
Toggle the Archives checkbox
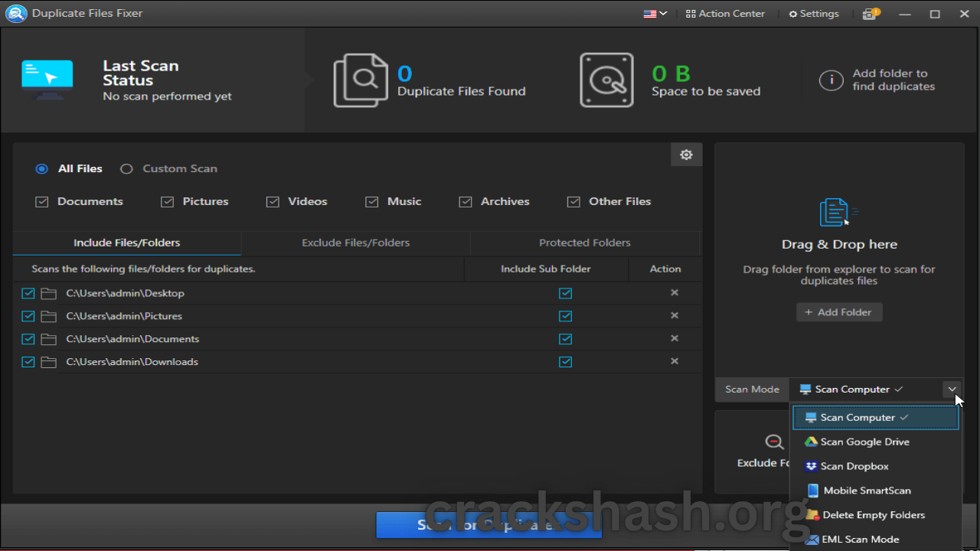(465, 202)
